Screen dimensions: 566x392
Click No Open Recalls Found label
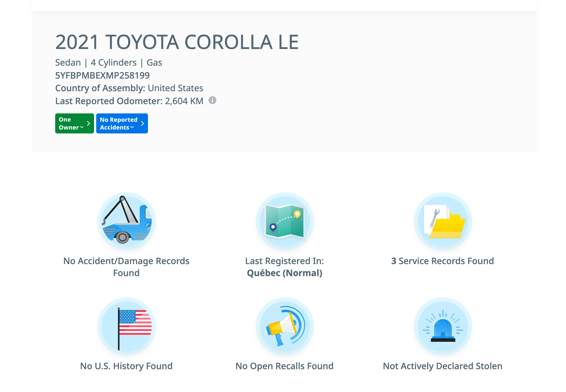point(285,366)
